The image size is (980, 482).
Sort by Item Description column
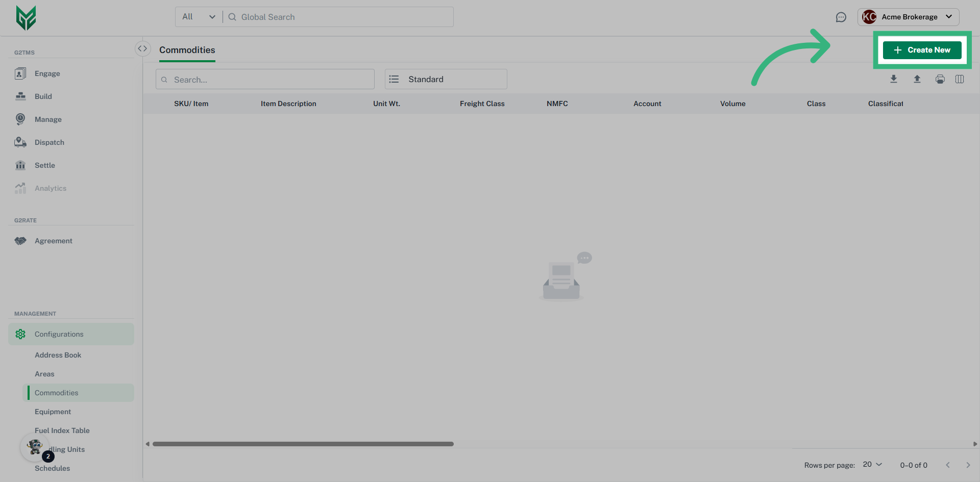click(x=288, y=104)
